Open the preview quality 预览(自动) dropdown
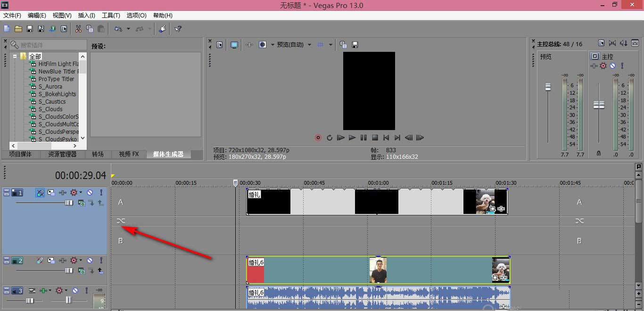The height and width of the screenshot is (311, 644). (x=309, y=45)
